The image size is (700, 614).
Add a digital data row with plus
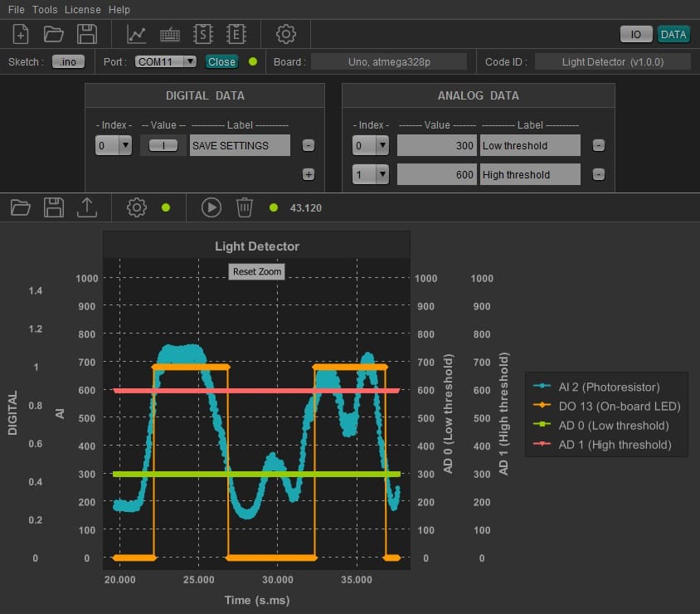[308, 174]
